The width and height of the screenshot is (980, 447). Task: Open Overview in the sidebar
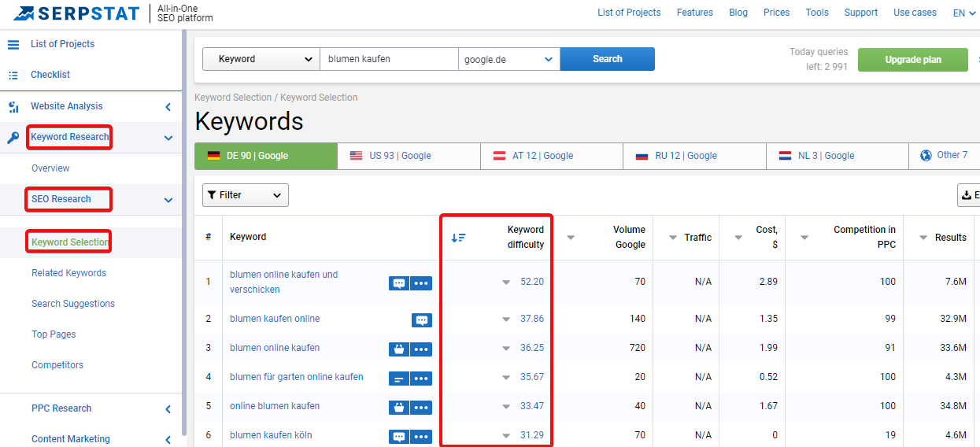click(50, 168)
